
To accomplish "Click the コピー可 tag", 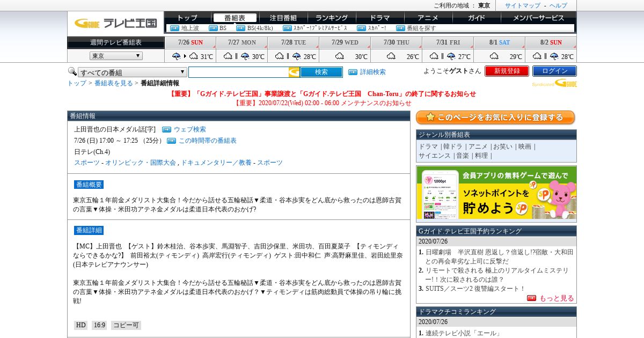I will click(x=126, y=325).
